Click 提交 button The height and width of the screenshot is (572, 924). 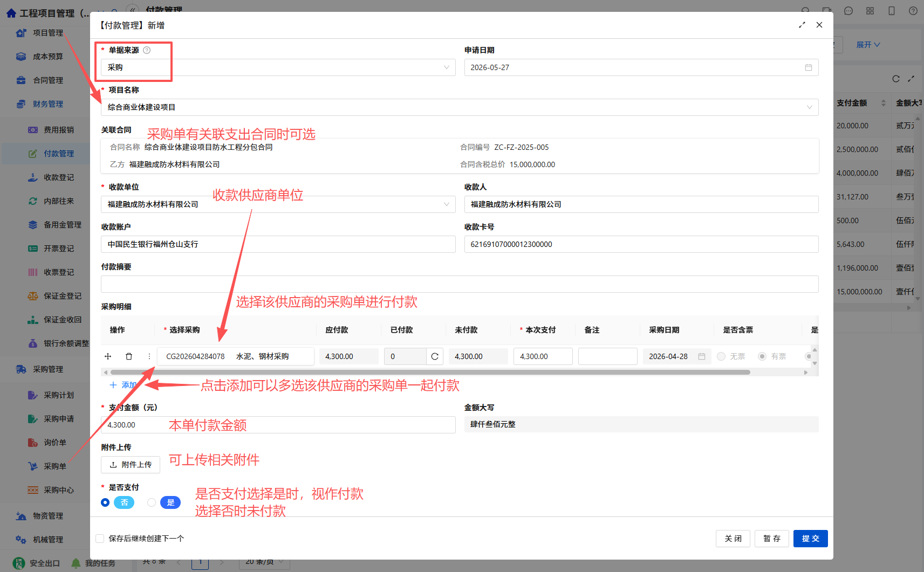811,539
